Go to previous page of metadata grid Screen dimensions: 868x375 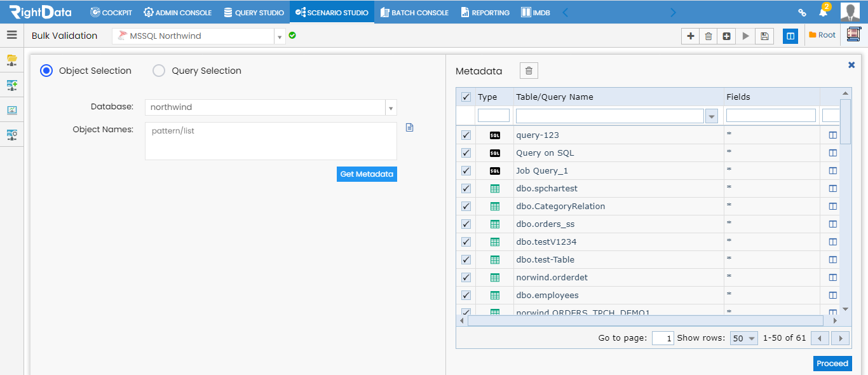tap(820, 338)
